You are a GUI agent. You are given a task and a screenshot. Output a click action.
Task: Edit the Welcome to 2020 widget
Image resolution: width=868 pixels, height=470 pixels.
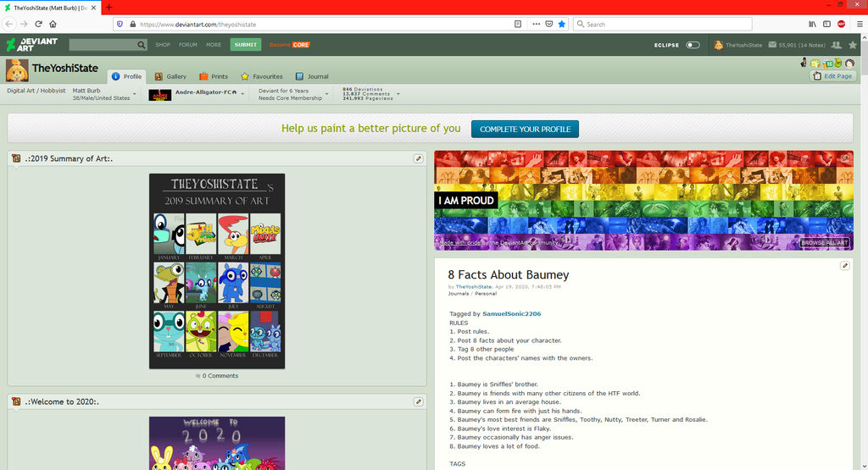[419, 402]
